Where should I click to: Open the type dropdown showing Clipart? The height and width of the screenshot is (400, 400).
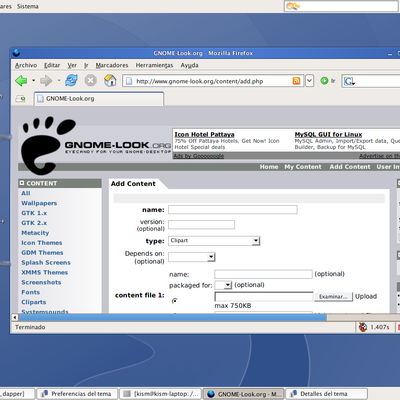(214, 241)
